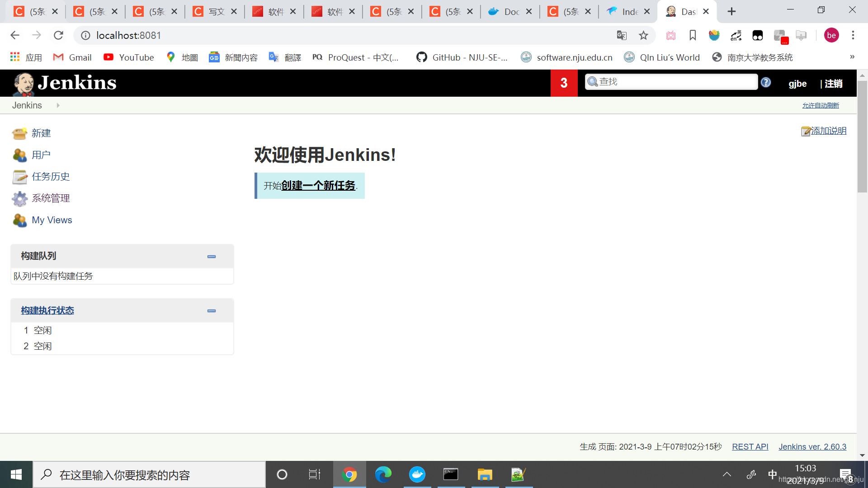Image resolution: width=868 pixels, height=488 pixels.
Task: Open the 新建 (new item) sidebar icon
Action: (19, 133)
